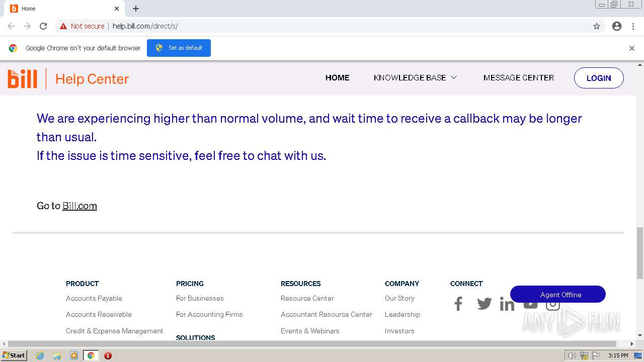
Task: Open Leadership link
Action: tap(403, 314)
